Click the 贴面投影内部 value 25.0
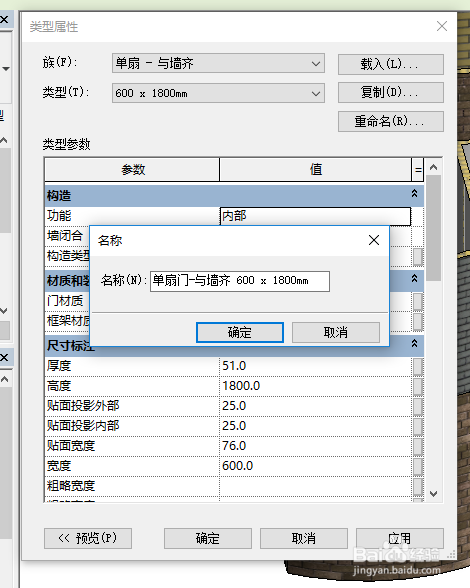470x588 pixels. point(315,426)
